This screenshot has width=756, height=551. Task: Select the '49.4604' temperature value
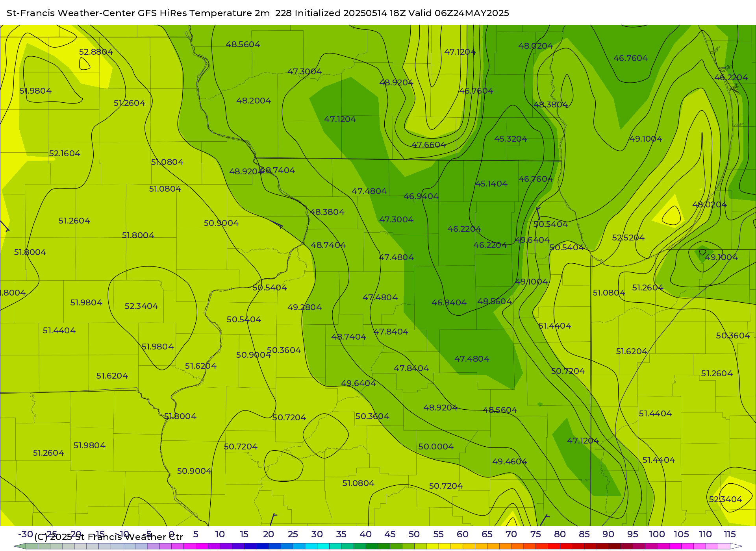click(x=510, y=462)
